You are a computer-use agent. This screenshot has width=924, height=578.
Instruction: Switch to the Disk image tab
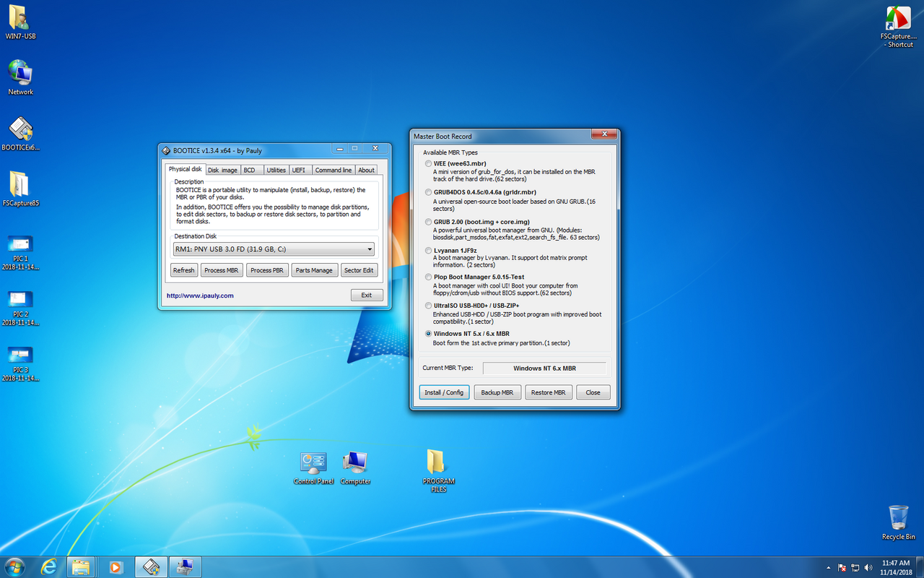(222, 170)
